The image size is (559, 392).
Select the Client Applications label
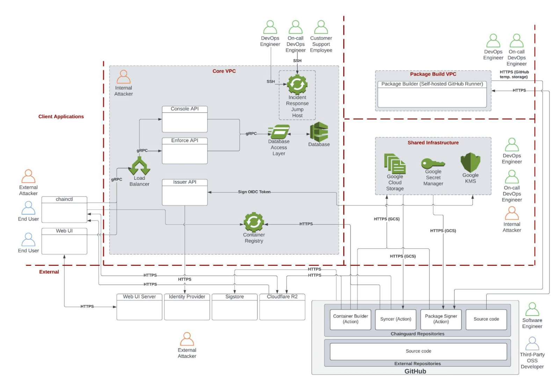click(x=61, y=117)
